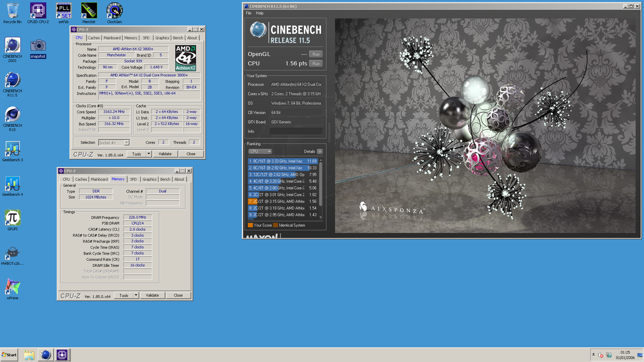This screenshot has height=362, width=644.
Task: Select ranking entry 12C/12T @ 2.62 GHz AMD
Action: point(283,175)
